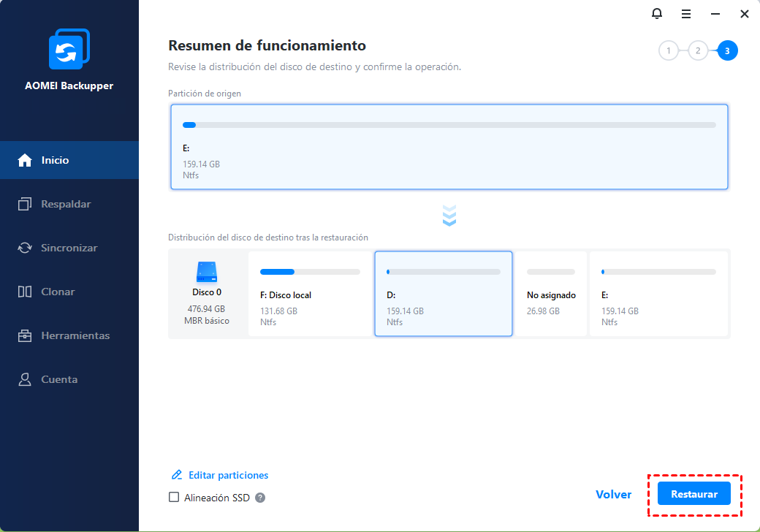The width and height of the screenshot is (760, 532).
Task: Go to the Inicio sidebar tab
Action: (69, 160)
